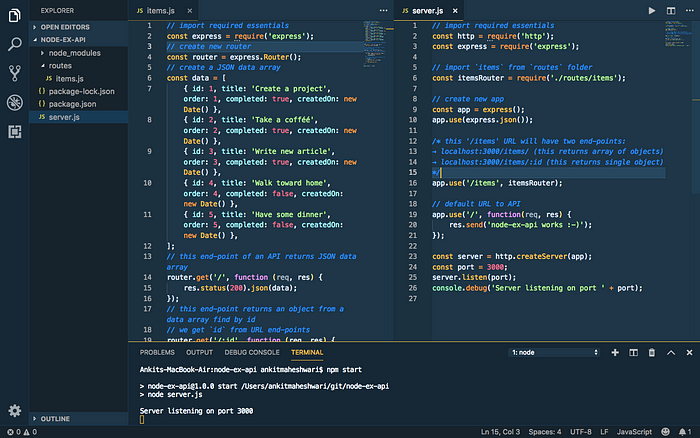The height and width of the screenshot is (438, 700).
Task: Click line number 14 in items.js gutter
Action: (147, 277)
